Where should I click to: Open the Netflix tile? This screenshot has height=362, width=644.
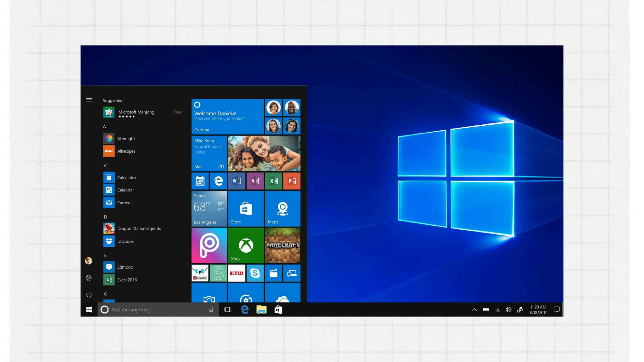pos(236,273)
